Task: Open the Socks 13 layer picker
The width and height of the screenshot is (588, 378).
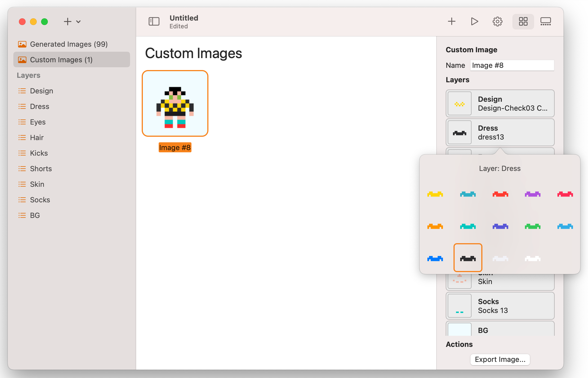Action: click(x=500, y=306)
